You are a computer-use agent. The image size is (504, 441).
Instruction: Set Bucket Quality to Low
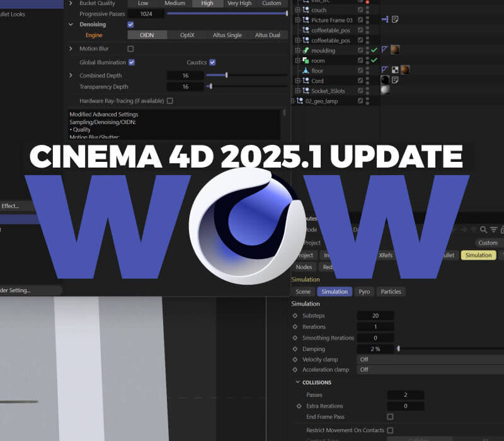point(143,3)
